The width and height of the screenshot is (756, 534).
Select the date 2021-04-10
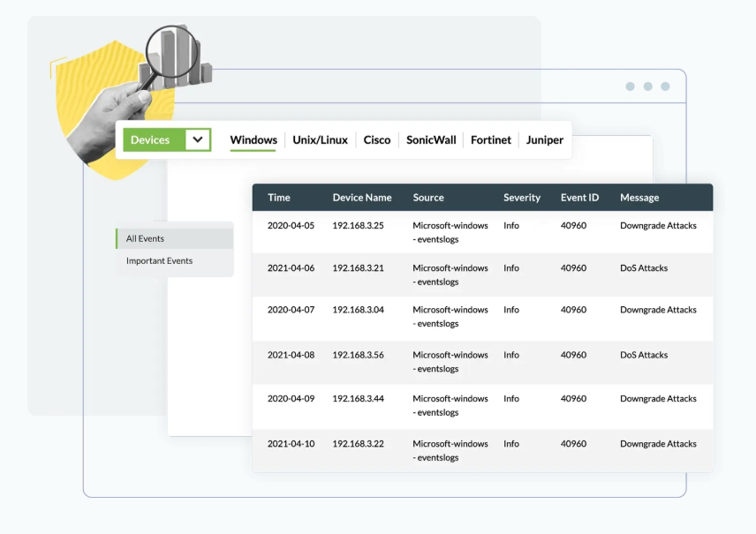tap(291, 444)
